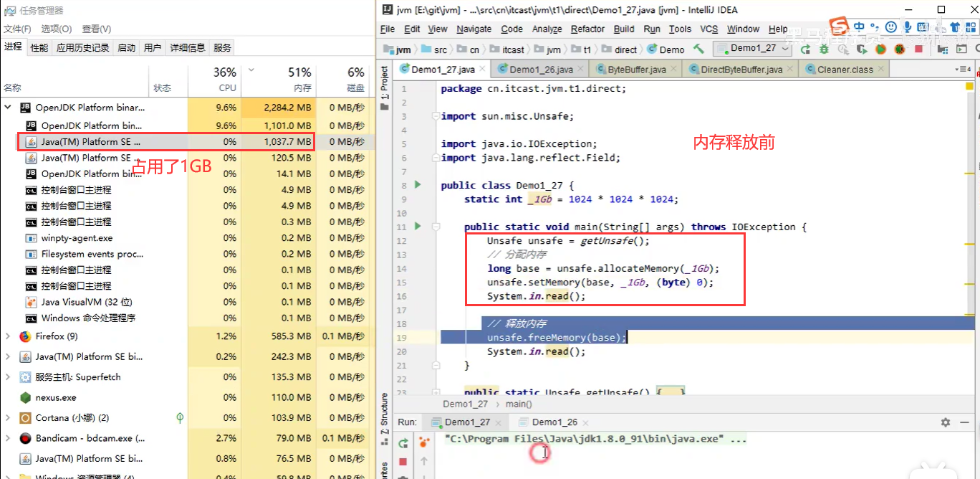980x479 pixels.
Task: Open the File menu in IntelliJ
Action: pos(388,29)
